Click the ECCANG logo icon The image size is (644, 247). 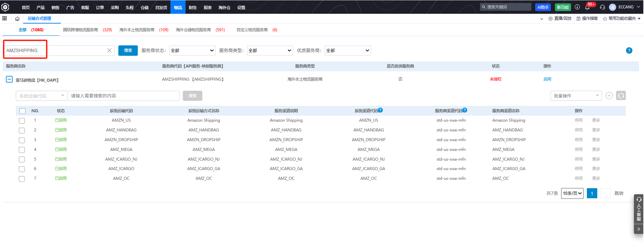point(5,7)
